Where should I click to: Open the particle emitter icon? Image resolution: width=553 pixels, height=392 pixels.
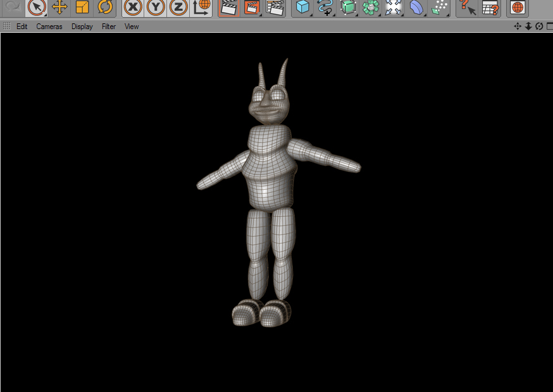point(439,7)
